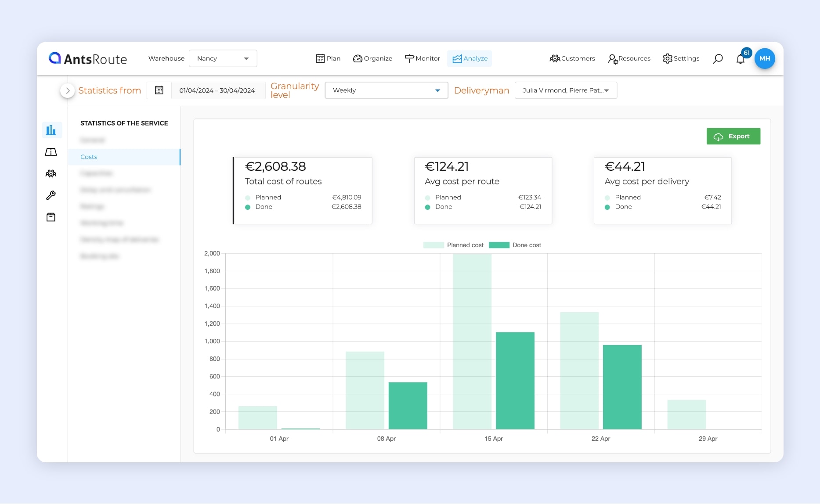Toggle Done cost series in chart legend
Viewport: 820px width, 504px height.
pyautogui.click(x=515, y=245)
